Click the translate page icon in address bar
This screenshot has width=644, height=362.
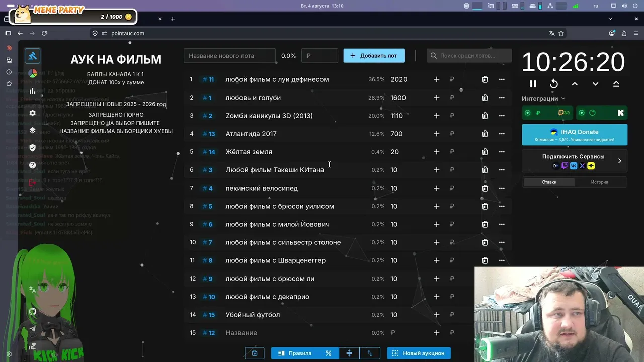(552, 33)
